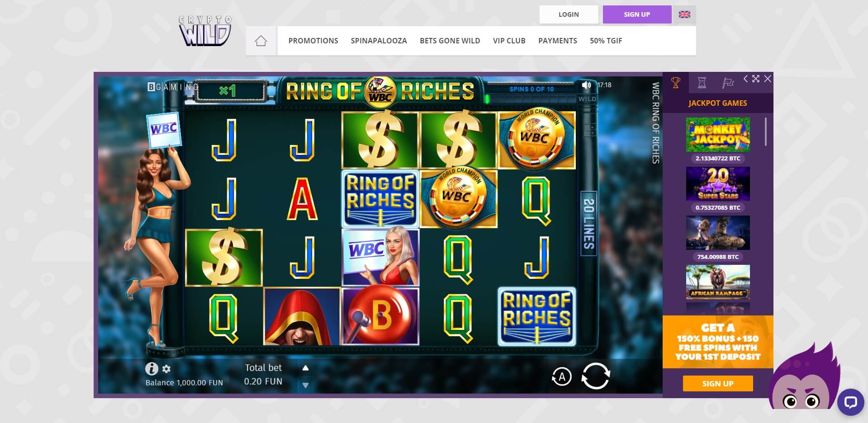Open the live chat bubble icon
Viewport: 868px width, 423px height.
point(850,402)
